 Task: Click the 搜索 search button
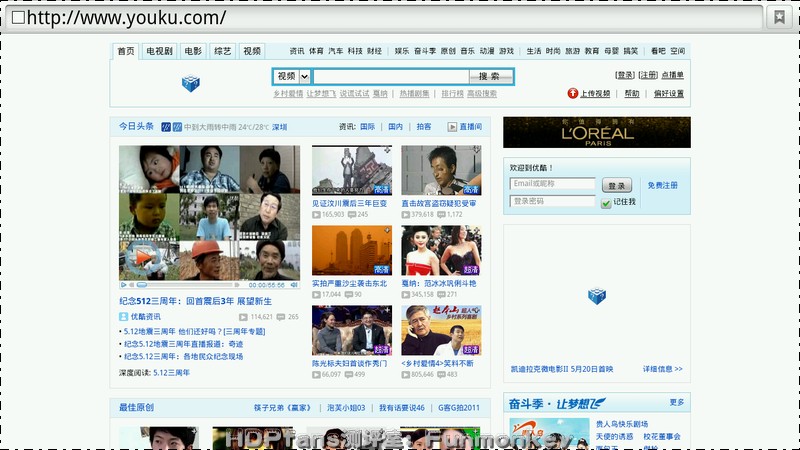pyautogui.click(x=490, y=77)
